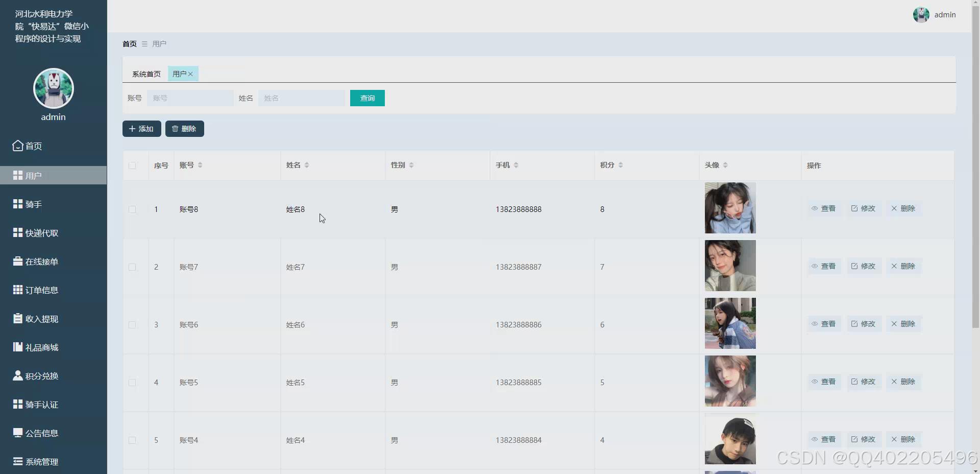This screenshot has width=980, height=474.
Task: Select 用户 in the sidebar menu
Action: click(53, 175)
